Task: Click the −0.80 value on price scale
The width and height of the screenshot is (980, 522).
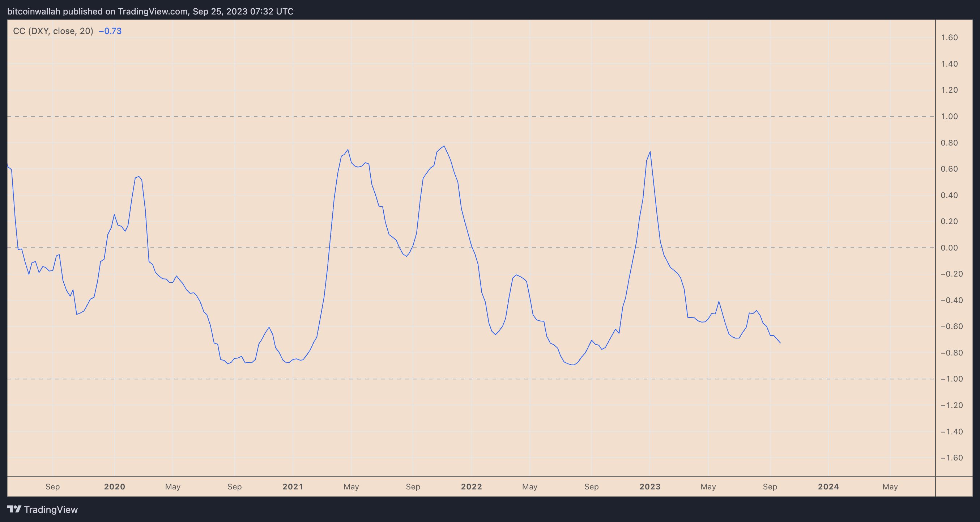Action: [951, 353]
